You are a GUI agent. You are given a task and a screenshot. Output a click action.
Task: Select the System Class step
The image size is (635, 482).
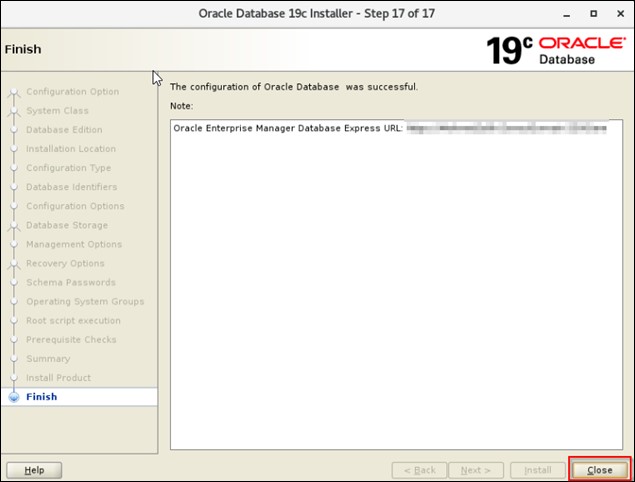click(x=57, y=111)
